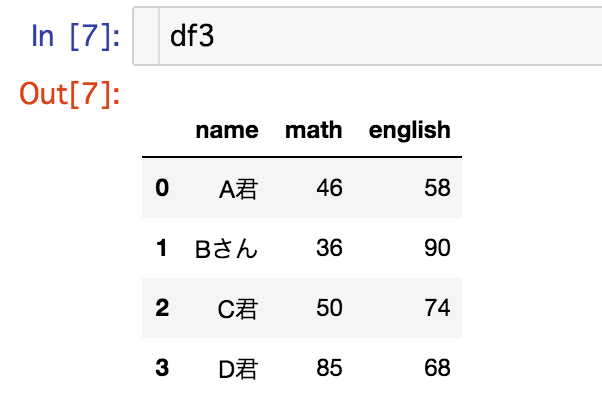Click english value 74
The image size is (602, 410).
(x=437, y=308)
